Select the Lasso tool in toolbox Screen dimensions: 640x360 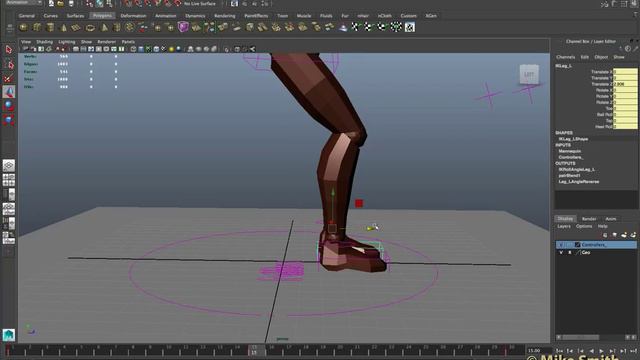[x=9, y=64]
